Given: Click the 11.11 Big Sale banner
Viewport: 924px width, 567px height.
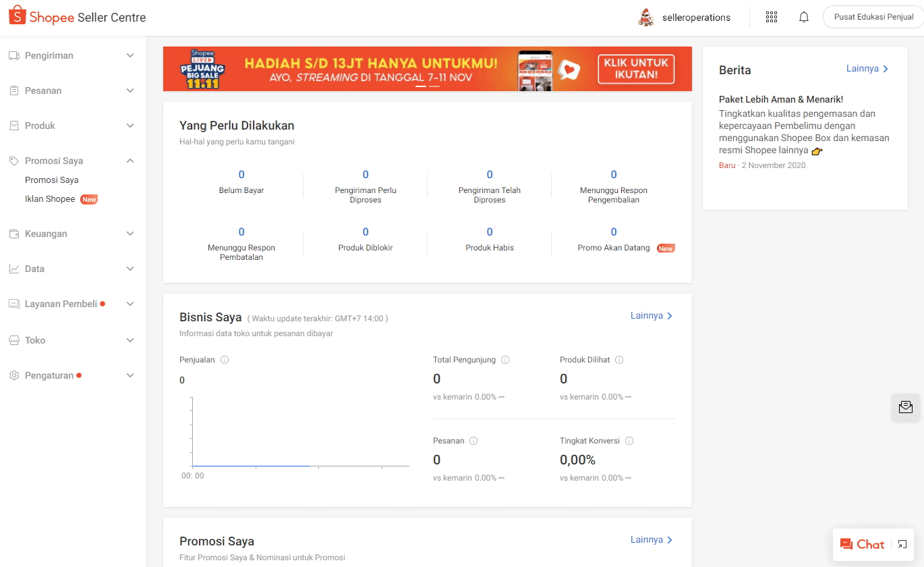Looking at the screenshot, I should 428,69.
